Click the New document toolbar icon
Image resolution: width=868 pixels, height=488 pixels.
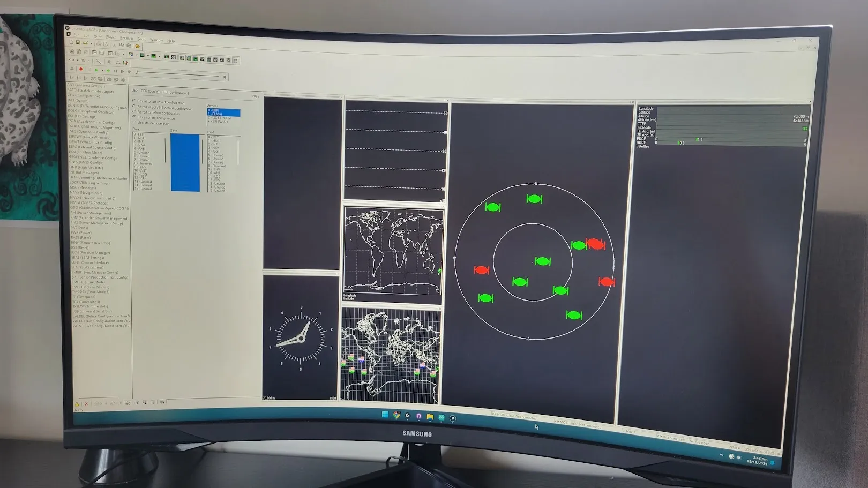[x=71, y=42]
